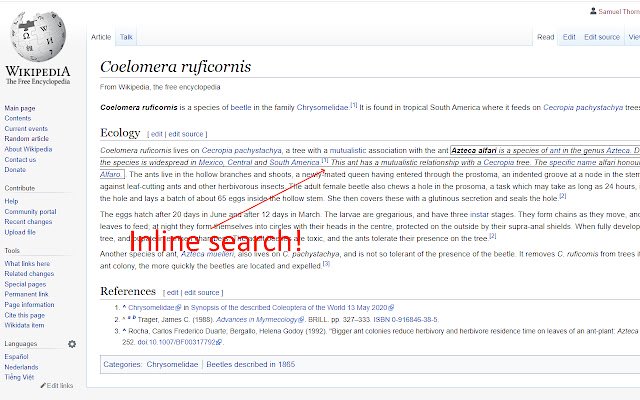Open the Azteca muelleri link

click(x=207, y=254)
